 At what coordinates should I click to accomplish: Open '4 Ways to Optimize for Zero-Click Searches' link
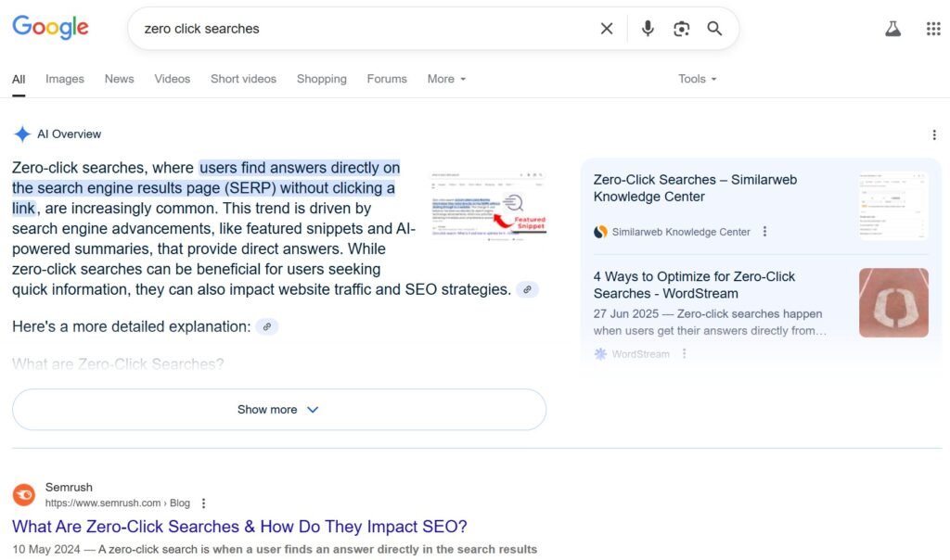(x=694, y=286)
